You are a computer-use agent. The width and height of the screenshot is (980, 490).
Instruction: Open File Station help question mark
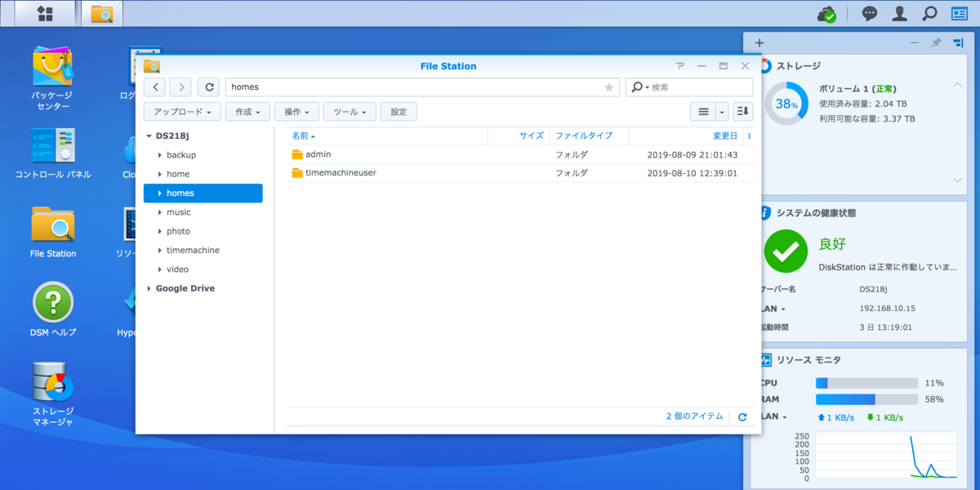(x=680, y=66)
